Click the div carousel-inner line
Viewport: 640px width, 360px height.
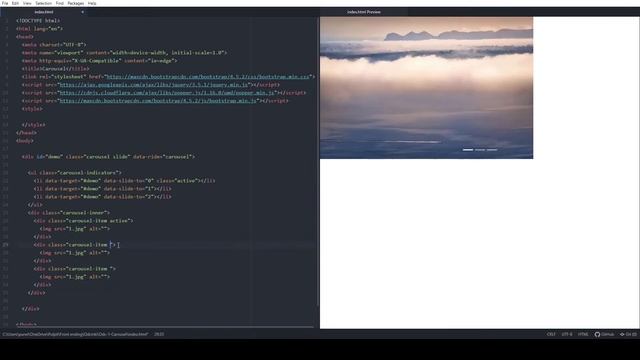69,213
